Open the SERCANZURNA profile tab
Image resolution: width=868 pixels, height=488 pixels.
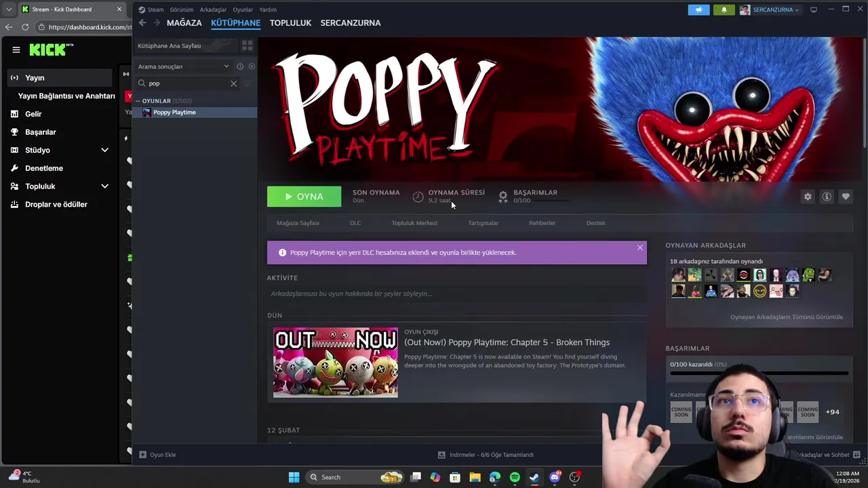(x=351, y=22)
